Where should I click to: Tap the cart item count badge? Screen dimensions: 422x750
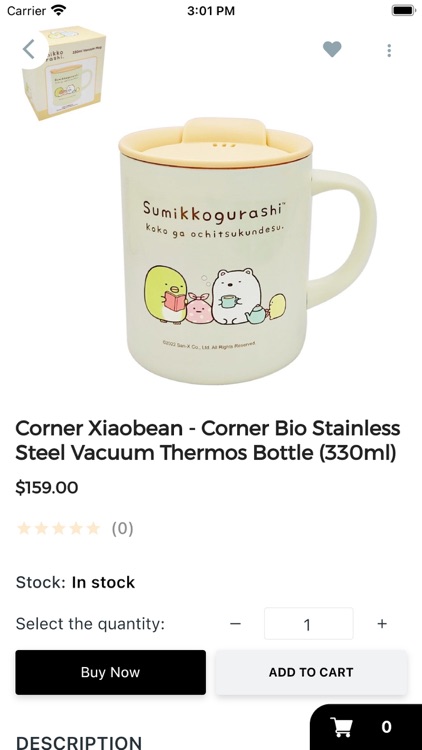[x=387, y=727]
